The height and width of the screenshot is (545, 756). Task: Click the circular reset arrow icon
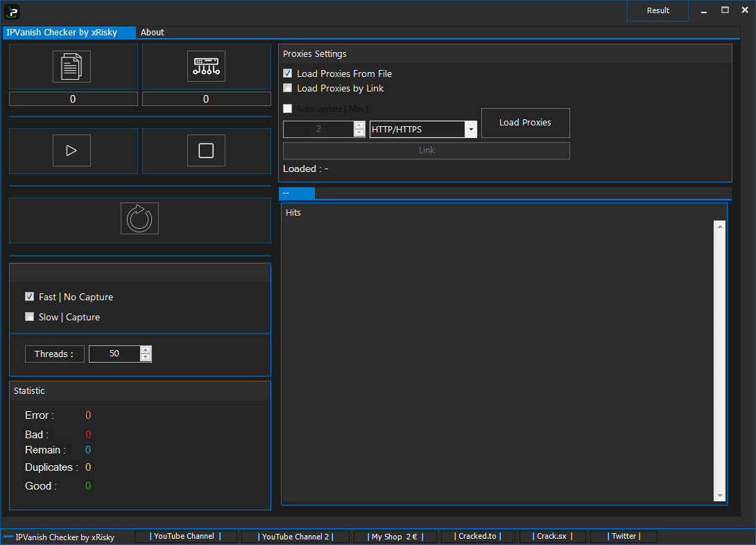pos(139,218)
